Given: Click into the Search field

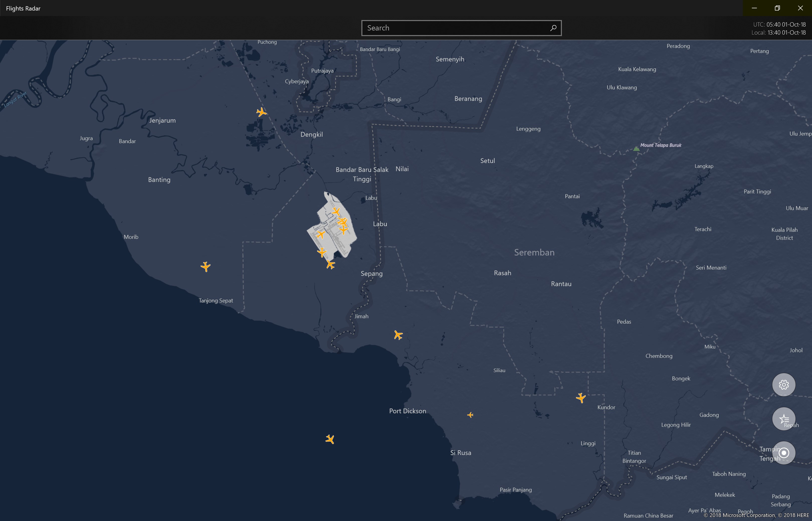Looking at the screenshot, I should click(x=461, y=28).
